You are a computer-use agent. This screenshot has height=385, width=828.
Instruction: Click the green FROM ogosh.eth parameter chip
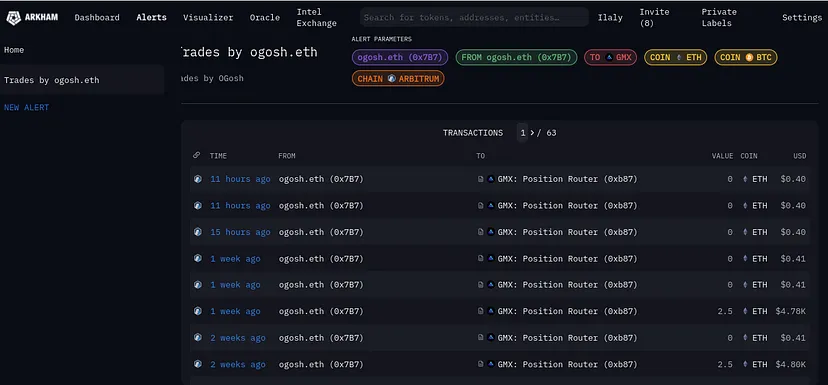click(x=516, y=57)
